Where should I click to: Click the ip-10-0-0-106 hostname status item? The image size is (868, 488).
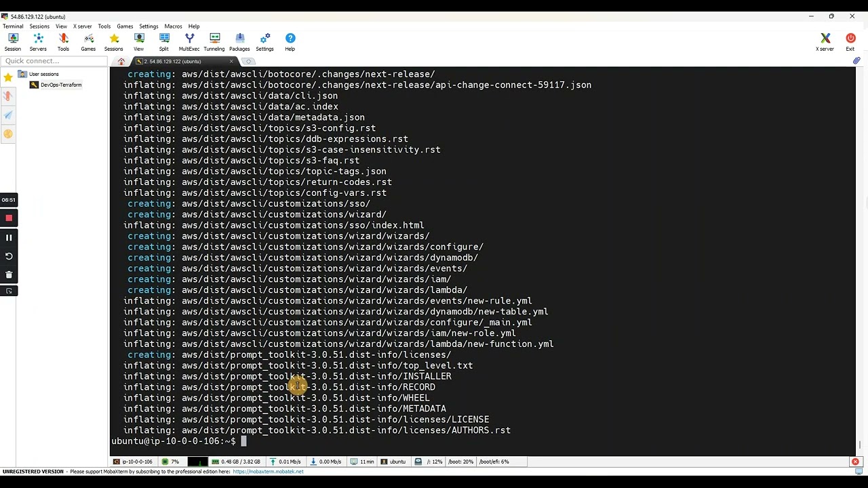point(133,462)
